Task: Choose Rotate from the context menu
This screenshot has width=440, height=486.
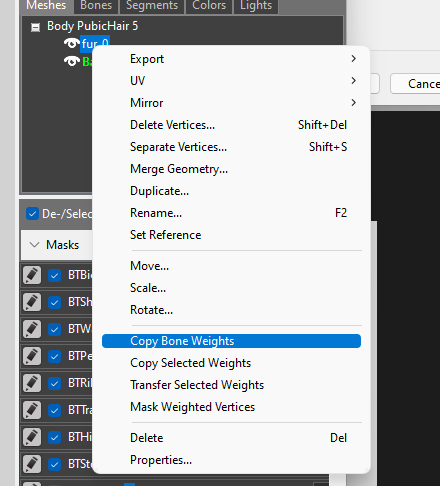Action: (x=231, y=310)
